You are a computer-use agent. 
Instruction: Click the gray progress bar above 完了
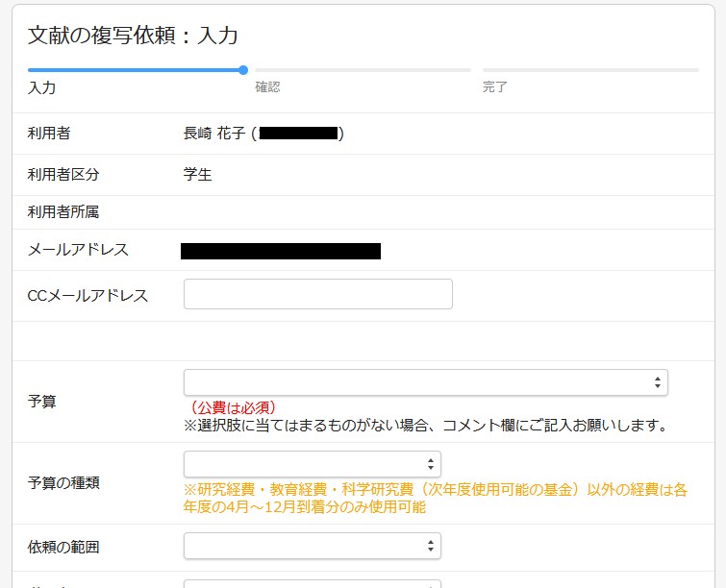pyautogui.click(x=590, y=70)
